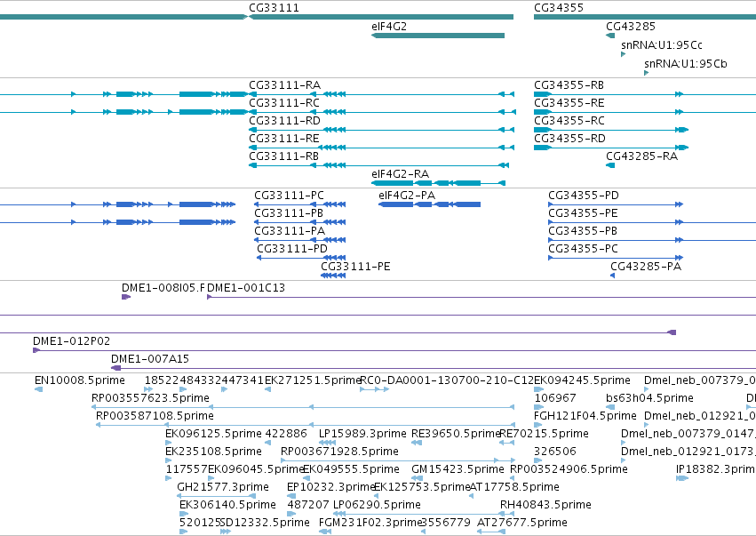Select the CG33111 gene label

click(274, 8)
